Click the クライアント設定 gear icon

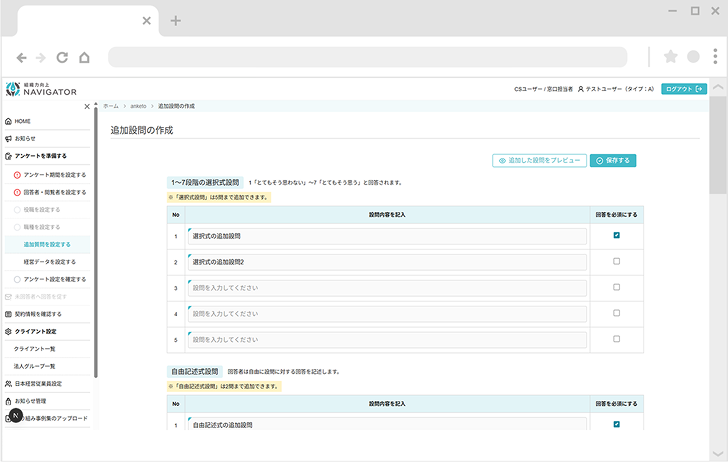pos(8,332)
